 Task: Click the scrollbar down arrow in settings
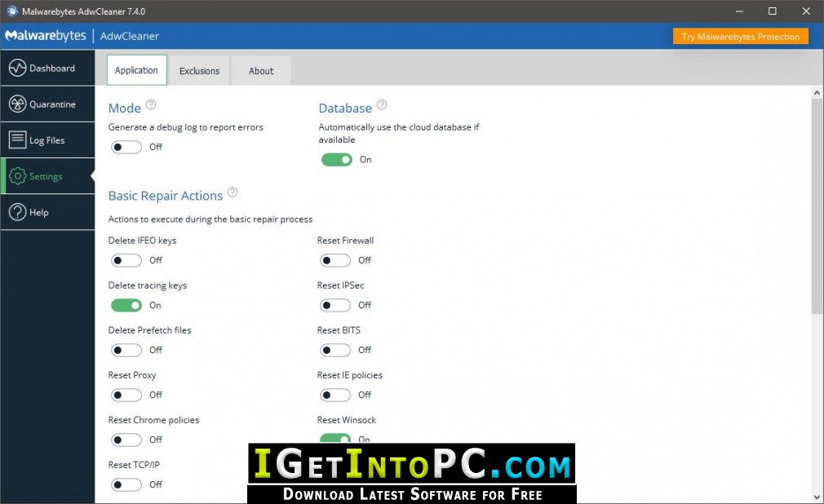[x=817, y=497]
